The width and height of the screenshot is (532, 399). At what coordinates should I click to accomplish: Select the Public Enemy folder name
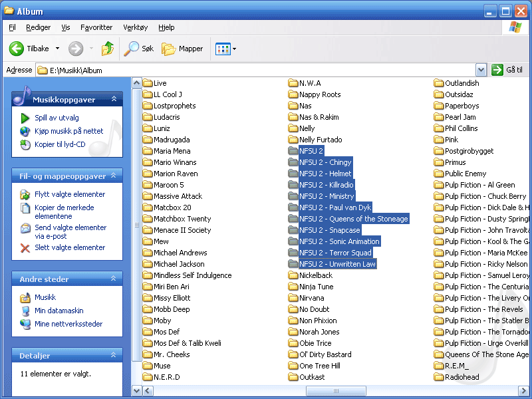[x=465, y=174]
